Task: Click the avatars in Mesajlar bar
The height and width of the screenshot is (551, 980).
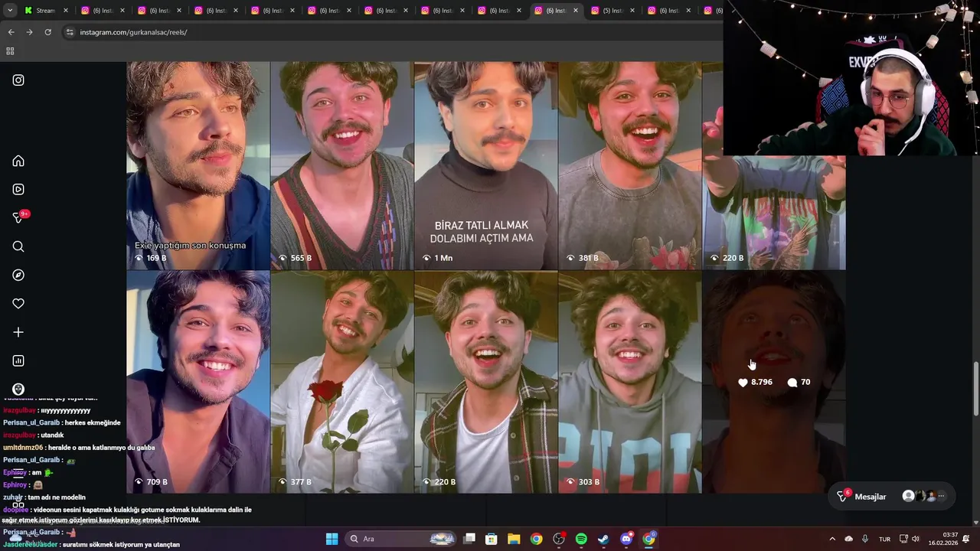Action: coord(924,497)
